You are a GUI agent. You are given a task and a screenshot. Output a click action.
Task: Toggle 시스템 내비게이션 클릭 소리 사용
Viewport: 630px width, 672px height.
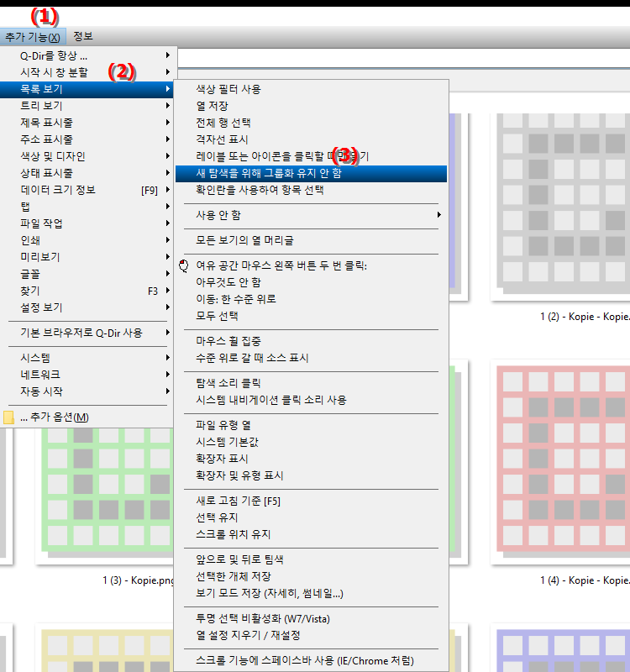coord(311,400)
